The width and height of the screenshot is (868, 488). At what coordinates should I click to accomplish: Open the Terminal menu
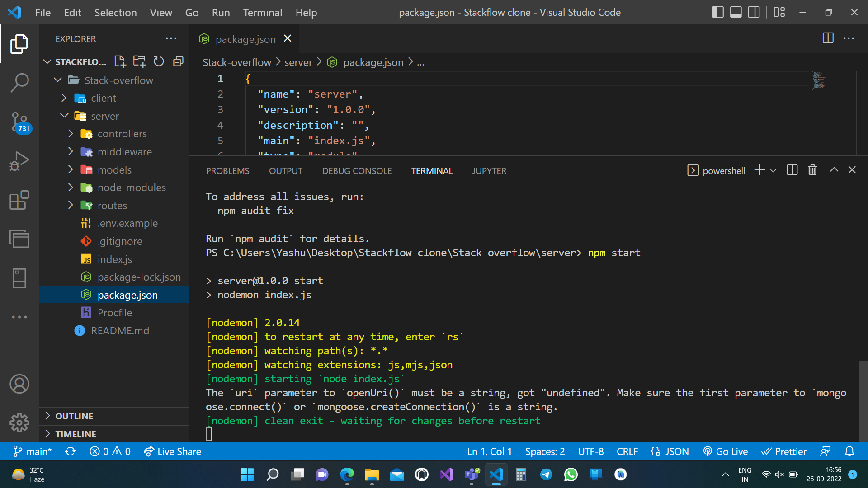click(262, 13)
